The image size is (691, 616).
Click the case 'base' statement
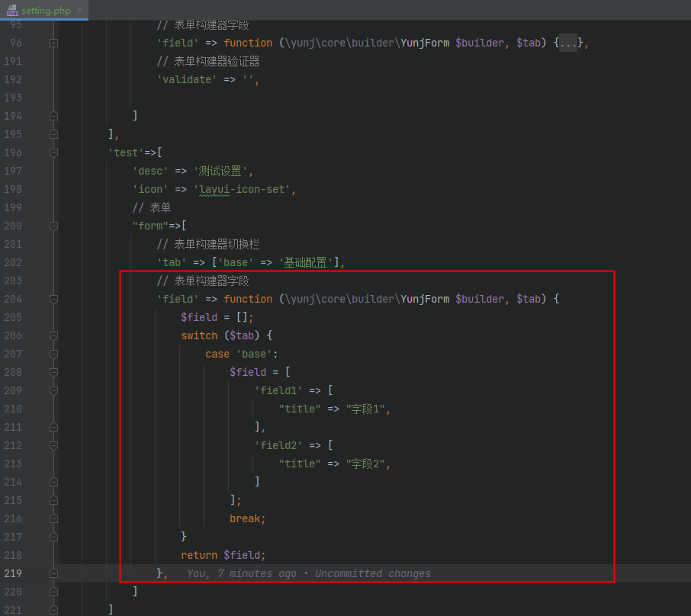242,354
